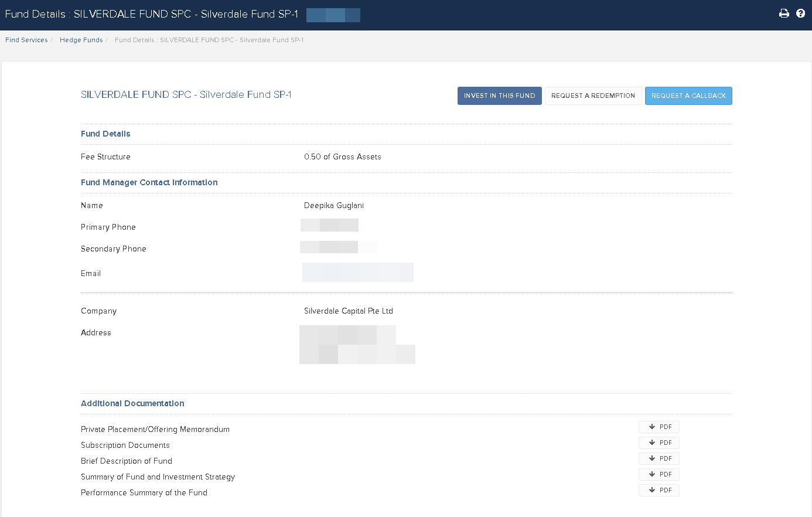Download Subscription Documents PDF

click(x=659, y=443)
